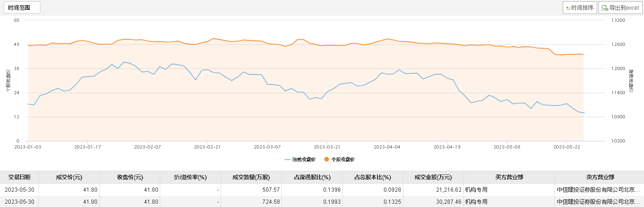Click the 成交金额(万元) column header
The width and height of the screenshot is (644, 207).
tap(433, 177)
